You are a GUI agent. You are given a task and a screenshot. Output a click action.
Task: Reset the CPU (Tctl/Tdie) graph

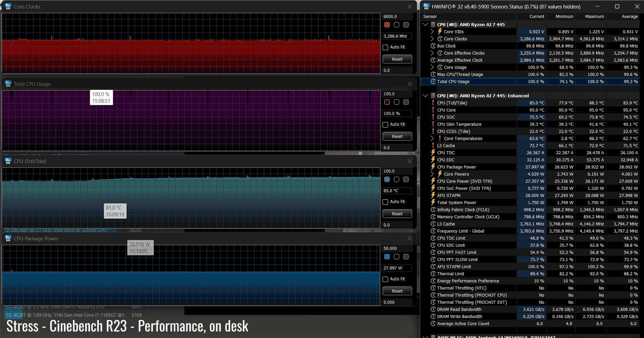397,214
